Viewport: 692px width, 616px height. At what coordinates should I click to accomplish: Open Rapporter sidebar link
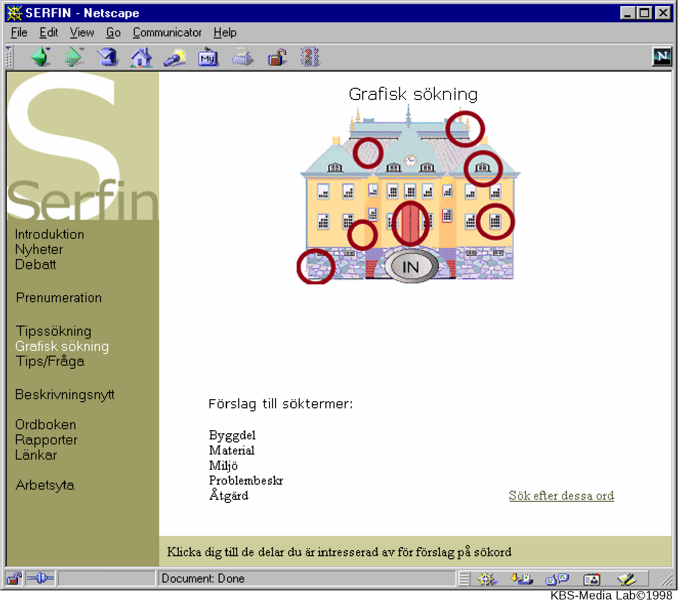(46, 440)
